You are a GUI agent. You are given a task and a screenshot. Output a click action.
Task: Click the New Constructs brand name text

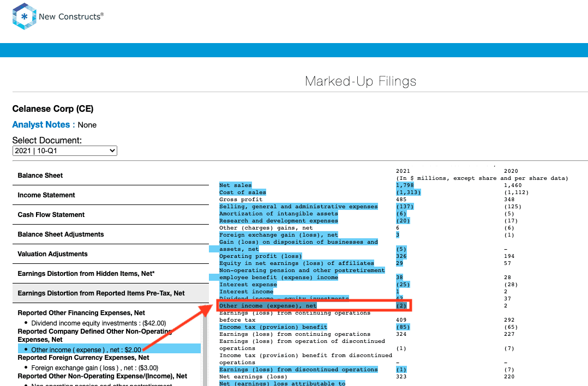[71, 16]
